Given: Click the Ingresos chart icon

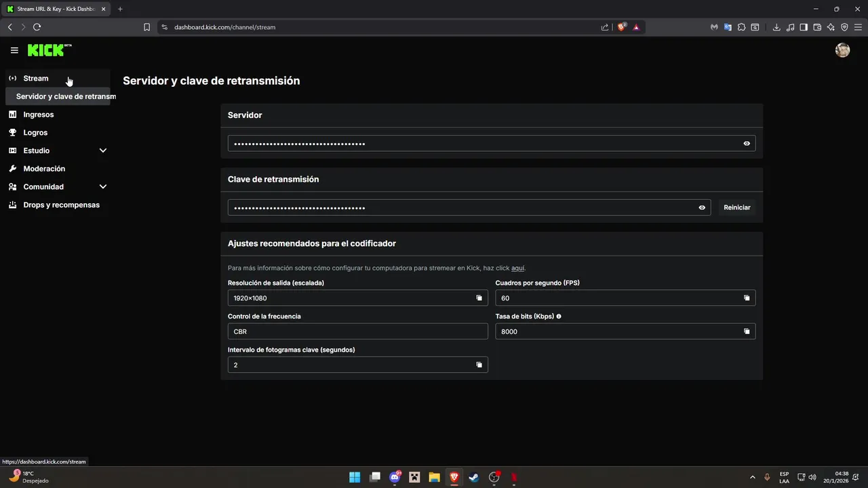Looking at the screenshot, I should tap(12, 115).
